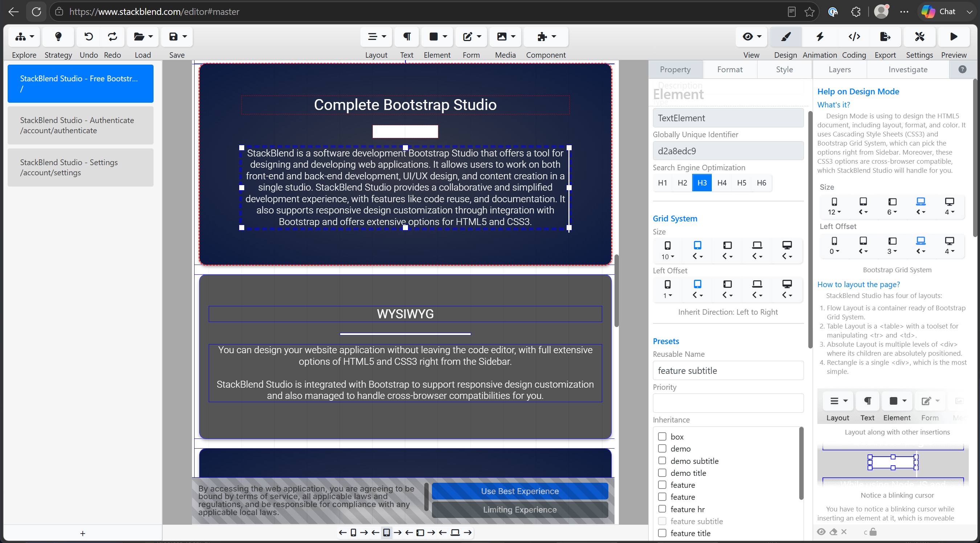This screenshot has width=980, height=543.
Task: Open the View dropdown
Action: [x=751, y=37]
